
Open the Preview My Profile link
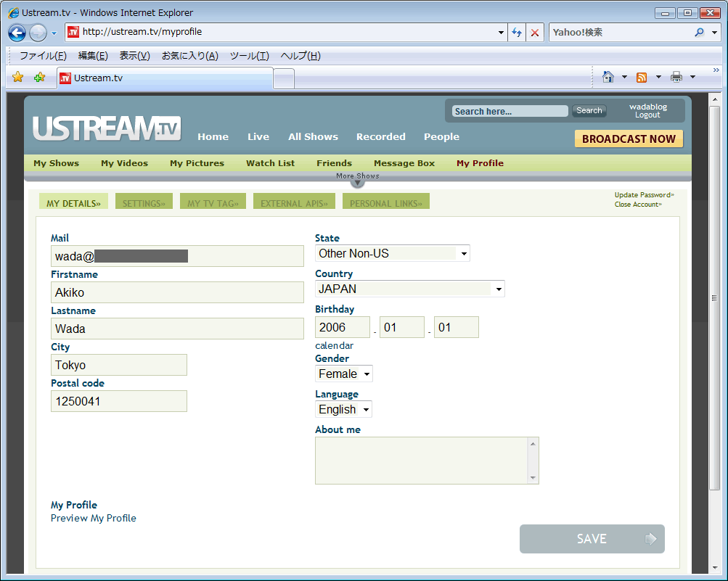point(93,518)
